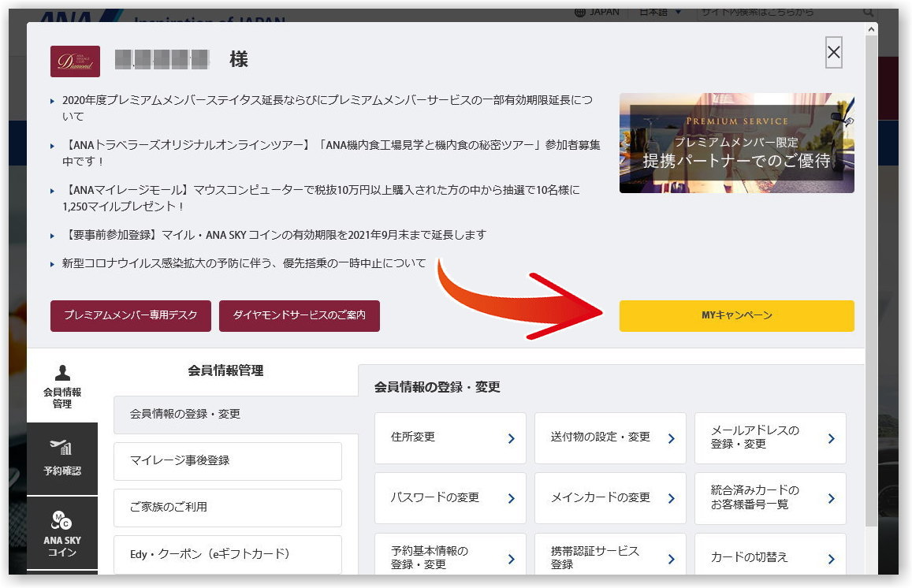This screenshot has width=912, height=588.
Task: Open プレミアムメンバー専用デスク
Action: pyautogui.click(x=130, y=315)
